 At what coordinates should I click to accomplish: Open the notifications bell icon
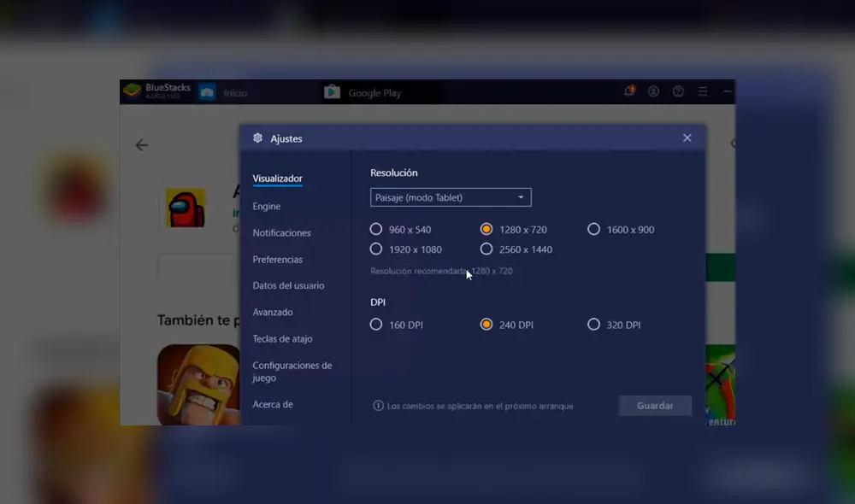629,91
